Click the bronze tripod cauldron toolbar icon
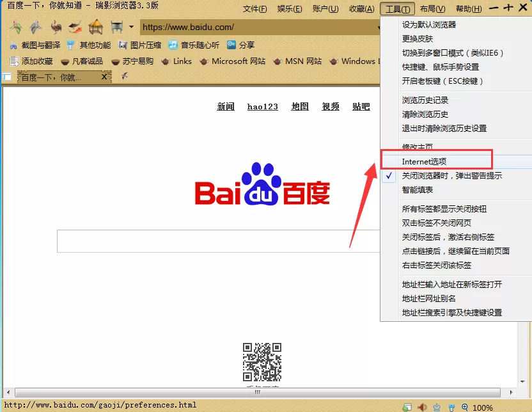The height and width of the screenshot is (412, 532). point(116,27)
